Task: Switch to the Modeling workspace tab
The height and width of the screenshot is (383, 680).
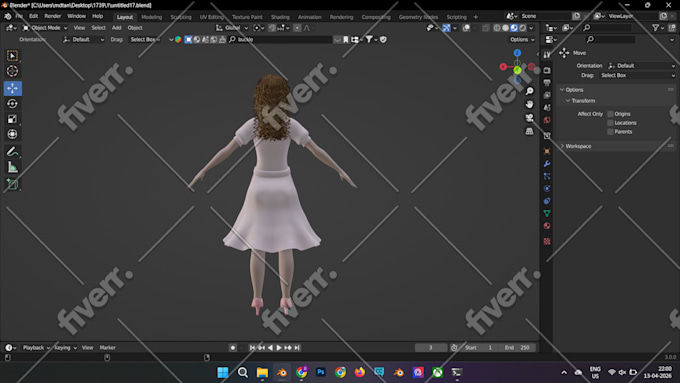Action: pyautogui.click(x=151, y=17)
